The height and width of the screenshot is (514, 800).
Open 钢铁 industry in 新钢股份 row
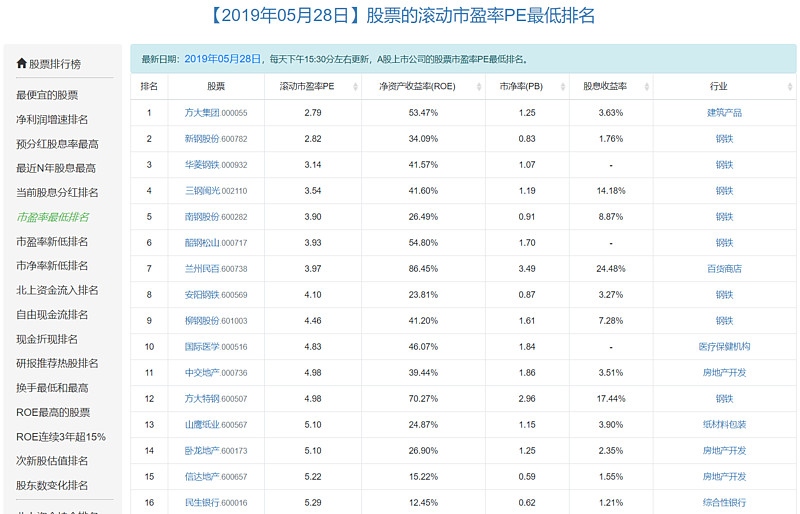pyautogui.click(x=724, y=139)
